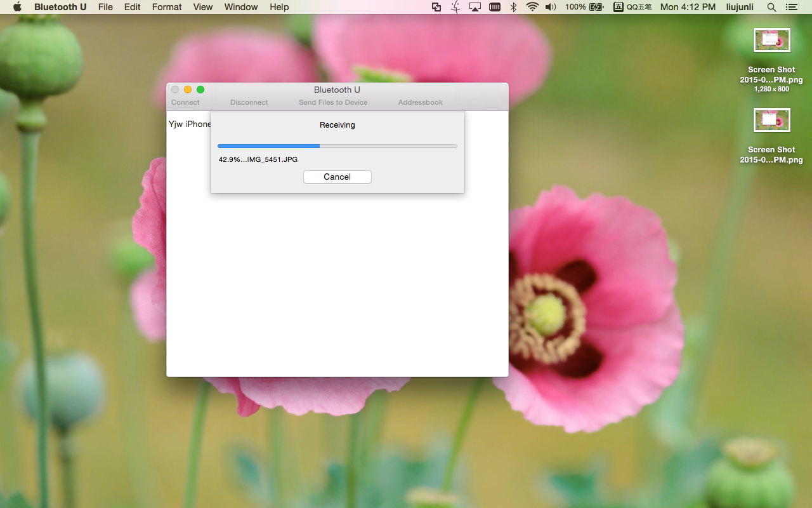Open the Bluetooth U application menu

(x=60, y=7)
